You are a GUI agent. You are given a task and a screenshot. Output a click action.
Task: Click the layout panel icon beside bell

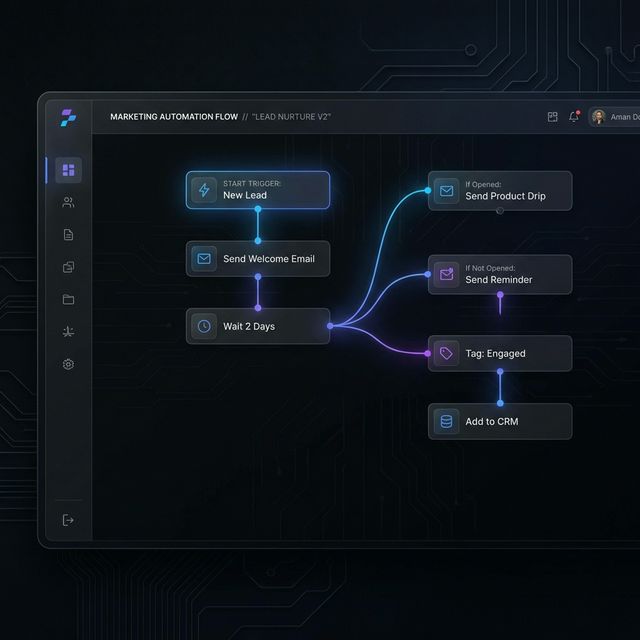pos(552,117)
